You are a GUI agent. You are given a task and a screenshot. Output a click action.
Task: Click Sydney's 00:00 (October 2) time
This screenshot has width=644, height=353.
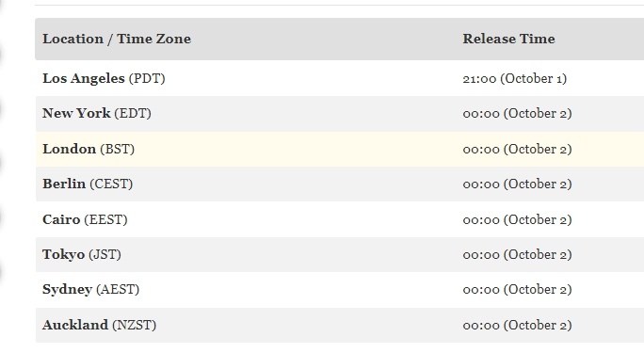tap(517, 289)
